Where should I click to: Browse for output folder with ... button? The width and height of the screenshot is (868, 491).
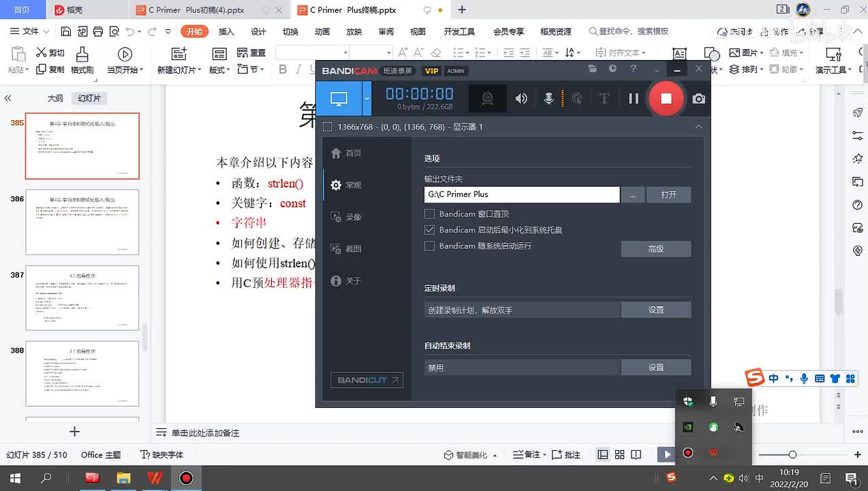pos(633,194)
